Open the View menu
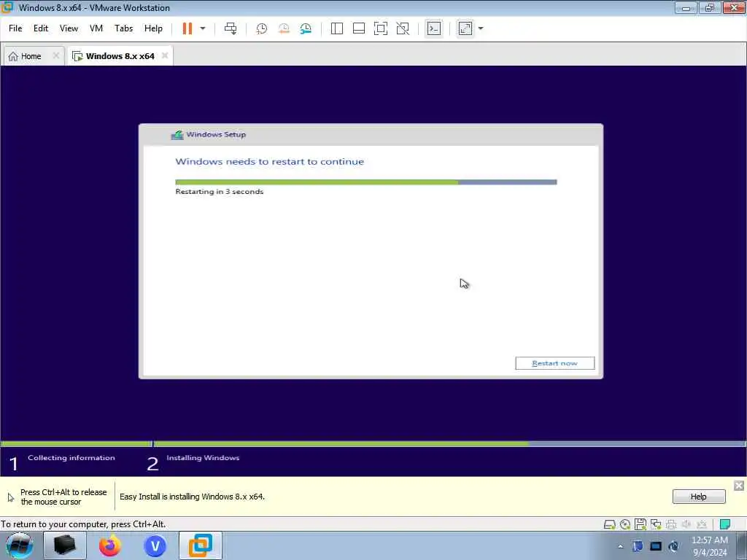Viewport: 747px width, 560px height. 69,28
